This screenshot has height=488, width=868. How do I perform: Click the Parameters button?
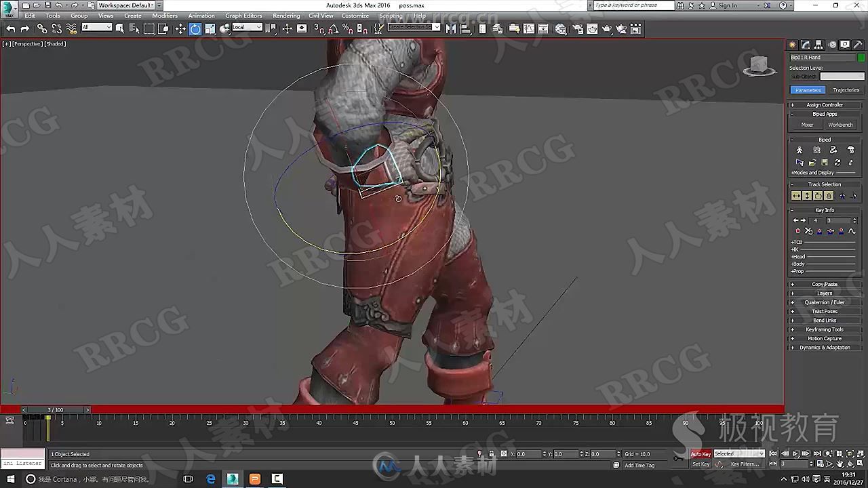click(x=808, y=90)
